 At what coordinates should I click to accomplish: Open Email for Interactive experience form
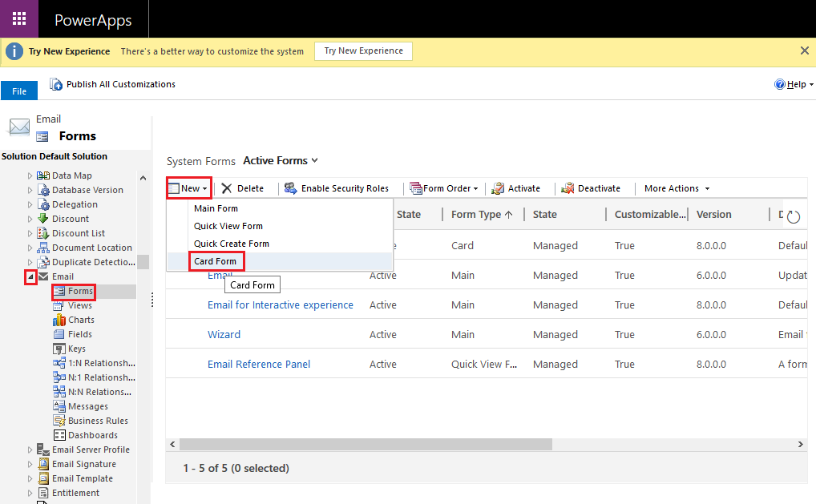pyautogui.click(x=280, y=304)
